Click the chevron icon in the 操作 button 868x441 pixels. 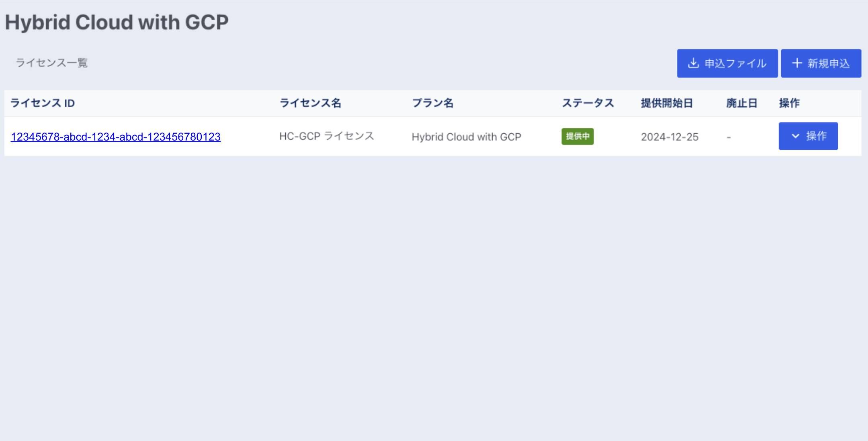click(x=795, y=136)
